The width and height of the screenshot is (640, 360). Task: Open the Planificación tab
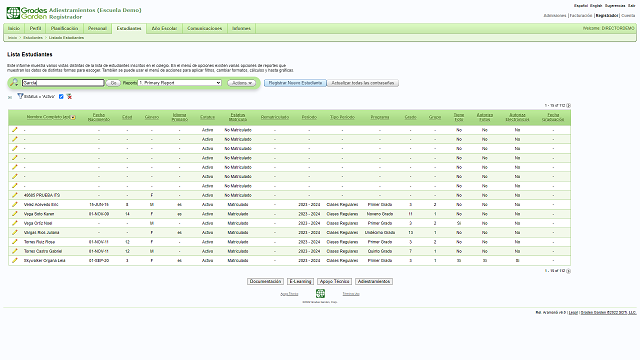[x=64, y=28]
